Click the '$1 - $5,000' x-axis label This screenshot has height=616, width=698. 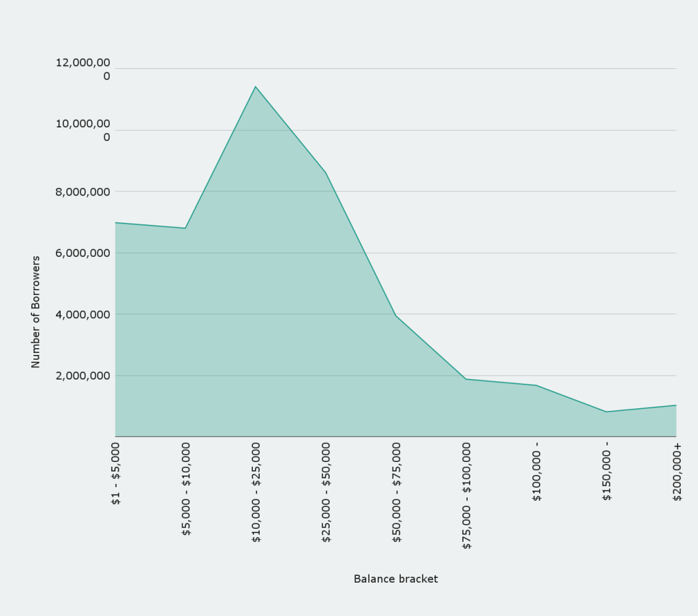click(116, 474)
